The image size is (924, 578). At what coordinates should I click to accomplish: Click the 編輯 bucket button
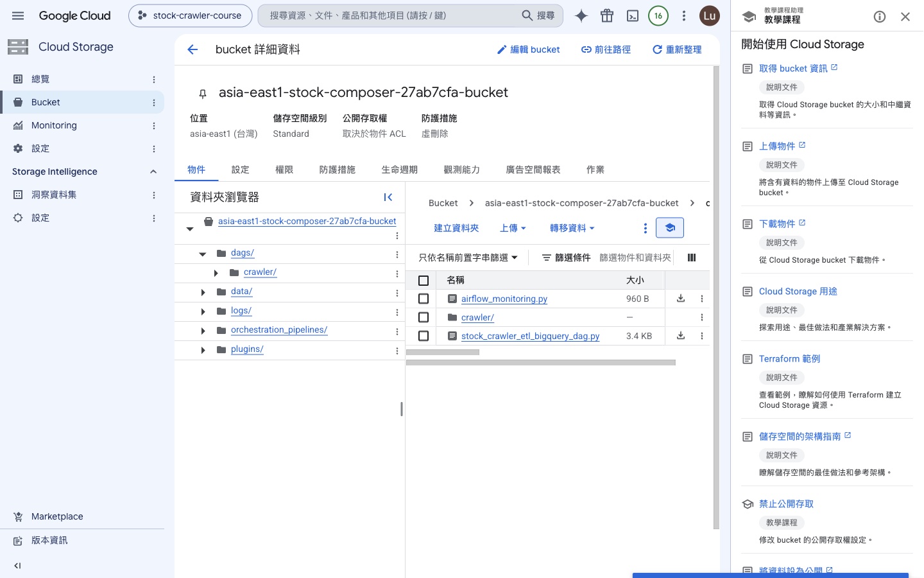click(x=529, y=49)
